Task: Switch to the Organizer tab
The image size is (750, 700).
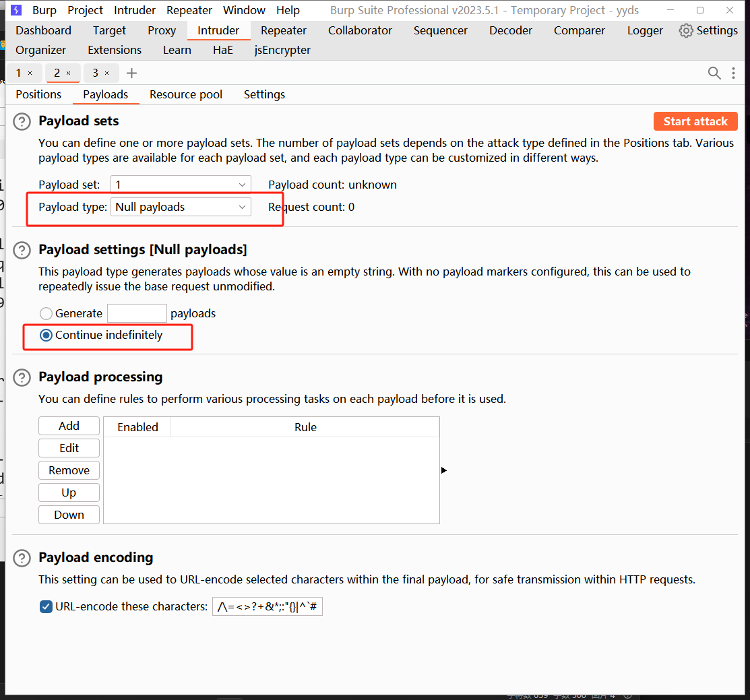Action: pyautogui.click(x=40, y=51)
